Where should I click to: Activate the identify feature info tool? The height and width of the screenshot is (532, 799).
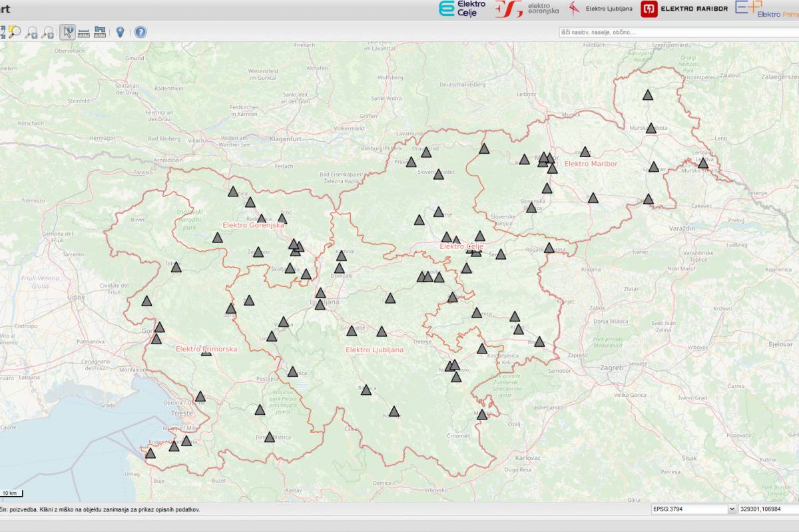(x=67, y=32)
